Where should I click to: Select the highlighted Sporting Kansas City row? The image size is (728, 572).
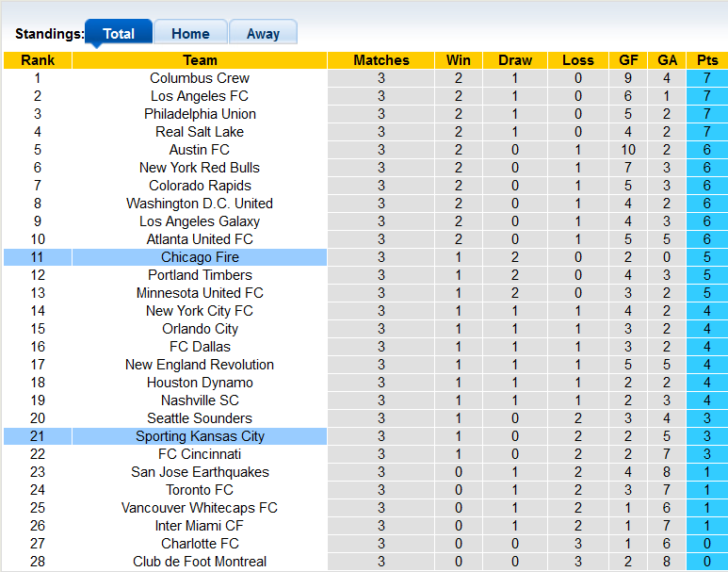pos(200,436)
